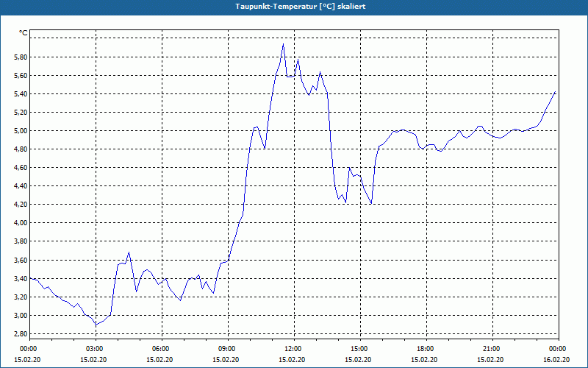Select the 3,60 y-axis value
This screenshot has height=368, width=588.
pyautogui.click(x=21, y=260)
